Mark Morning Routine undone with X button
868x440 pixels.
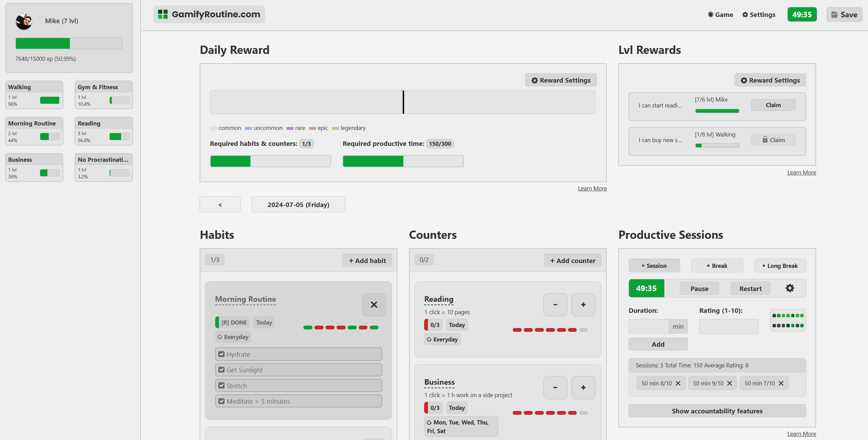[374, 305]
